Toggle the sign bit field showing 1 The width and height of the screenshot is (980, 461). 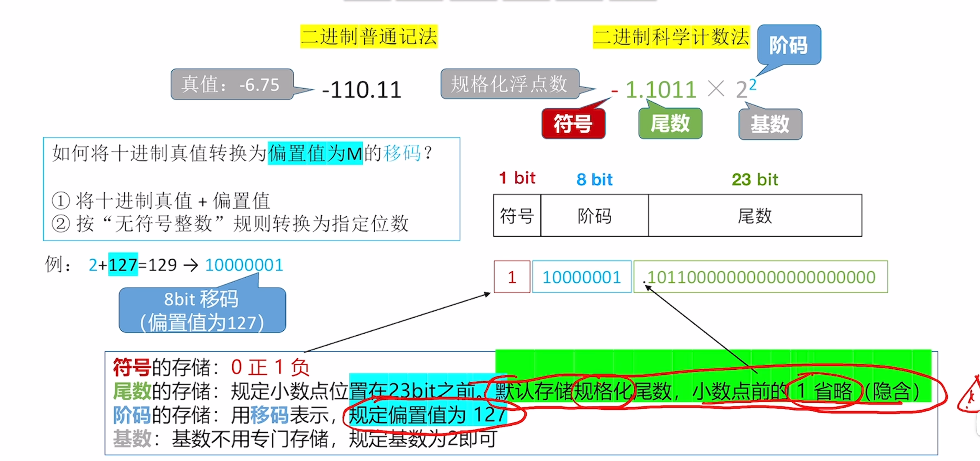coord(511,277)
